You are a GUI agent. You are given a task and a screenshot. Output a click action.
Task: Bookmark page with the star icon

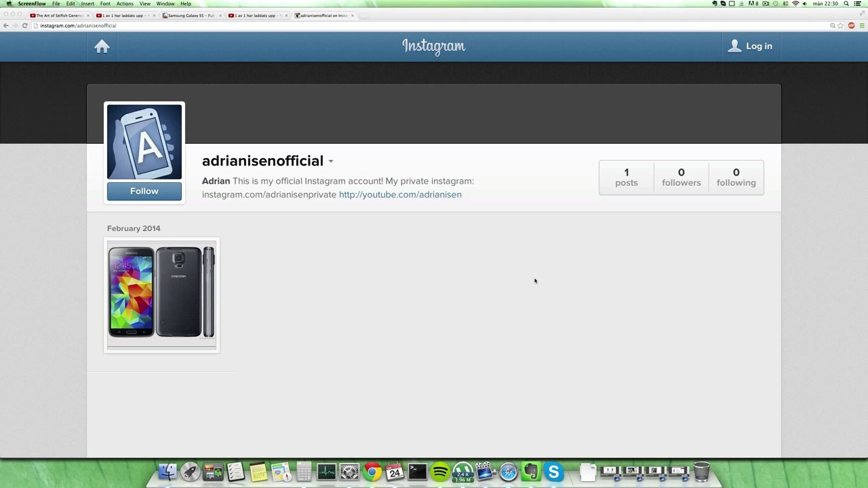[841, 26]
